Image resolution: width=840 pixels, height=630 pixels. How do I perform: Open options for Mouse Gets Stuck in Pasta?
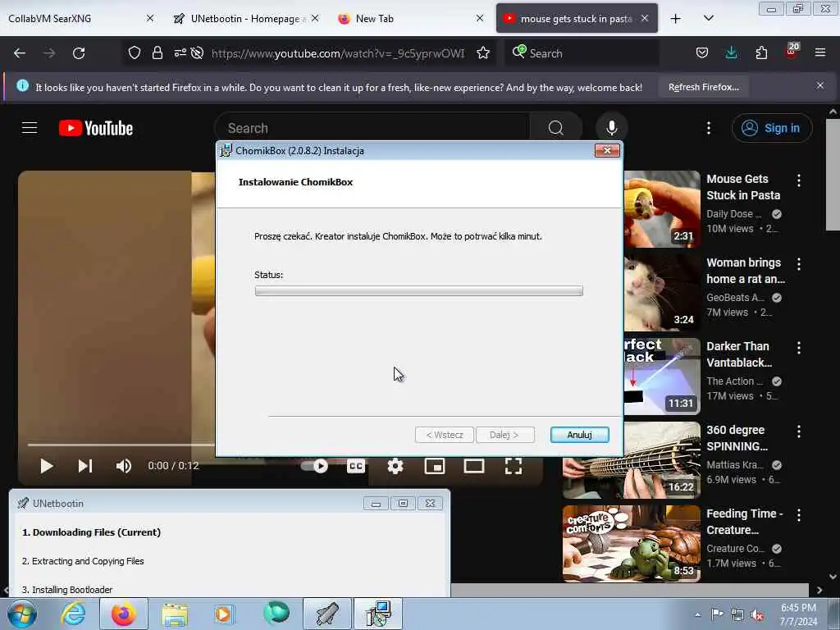click(x=799, y=180)
